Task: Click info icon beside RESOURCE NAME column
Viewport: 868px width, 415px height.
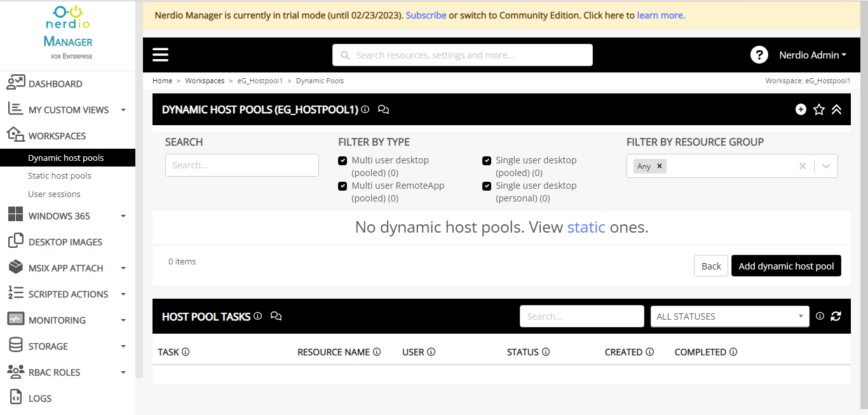Action: pos(377,352)
